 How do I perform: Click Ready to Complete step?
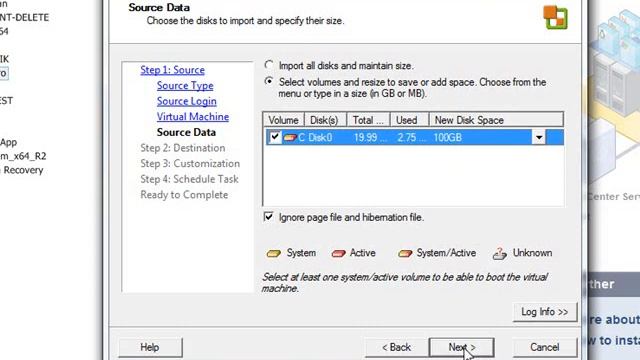point(184,195)
